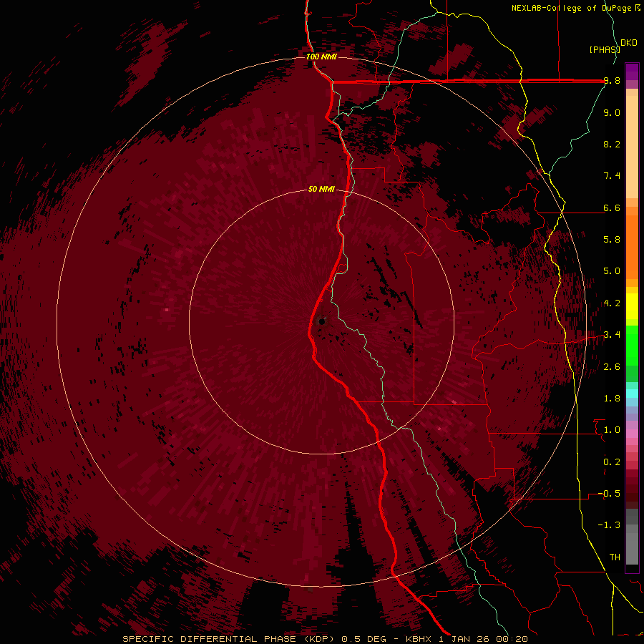Select the DKD label above the legend
The width and height of the screenshot is (644, 644).
(x=629, y=43)
